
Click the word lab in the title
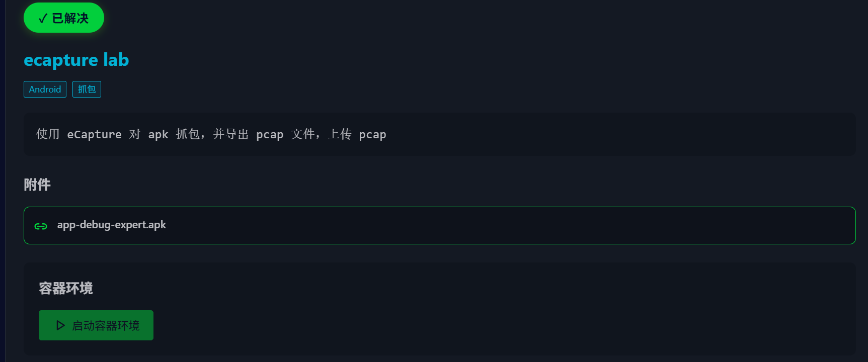116,60
